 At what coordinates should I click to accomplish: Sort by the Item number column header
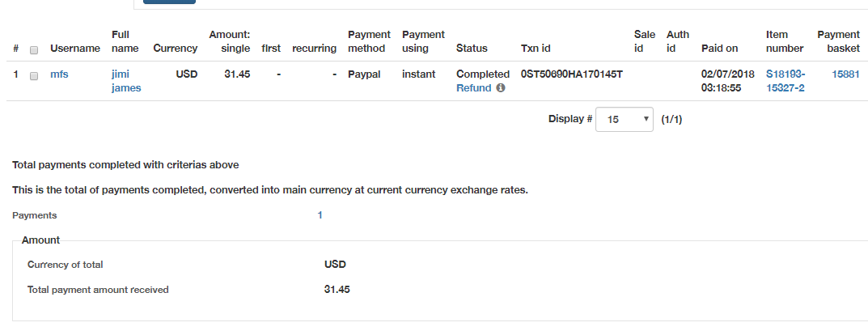pyautogui.click(x=785, y=41)
